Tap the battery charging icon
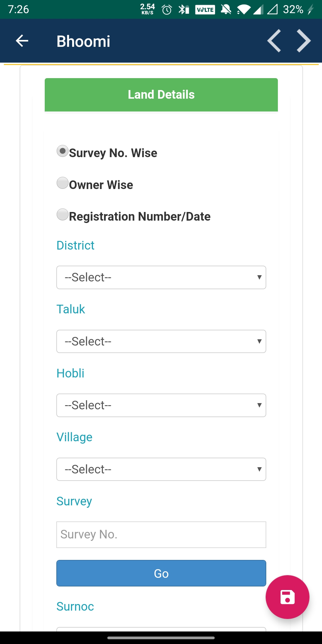The height and width of the screenshot is (644, 322). tap(310, 10)
